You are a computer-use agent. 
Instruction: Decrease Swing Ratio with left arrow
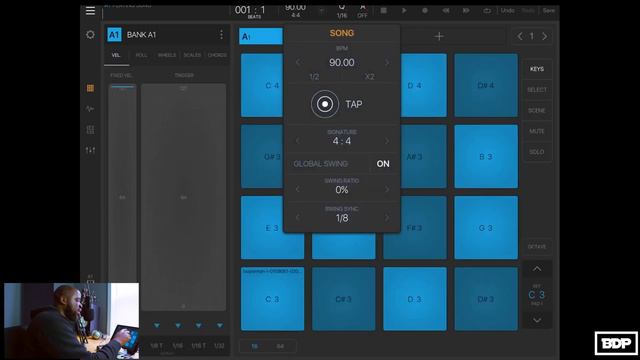[298, 189]
